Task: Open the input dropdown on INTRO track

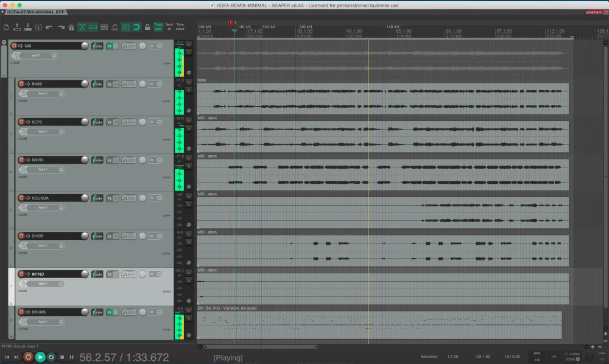Action: point(43,284)
